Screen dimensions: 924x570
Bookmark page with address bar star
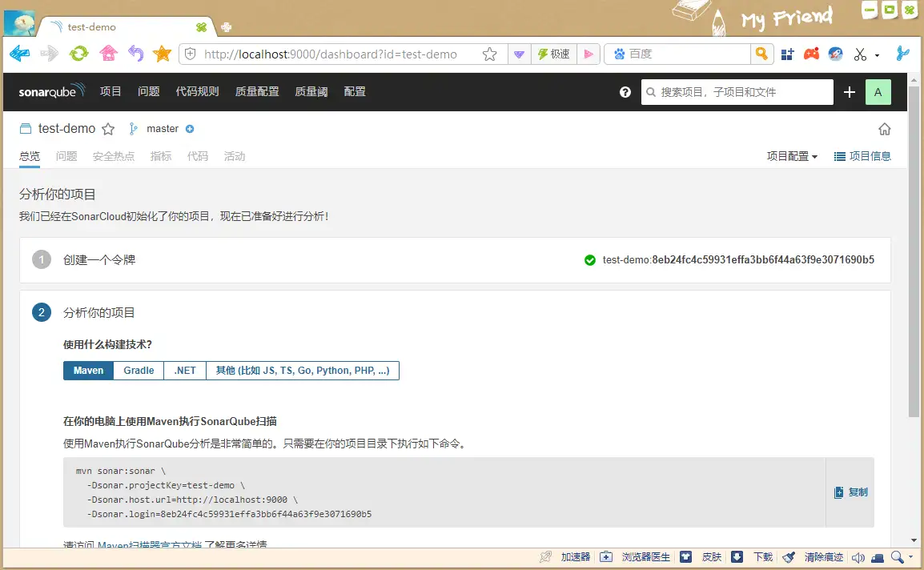click(489, 54)
